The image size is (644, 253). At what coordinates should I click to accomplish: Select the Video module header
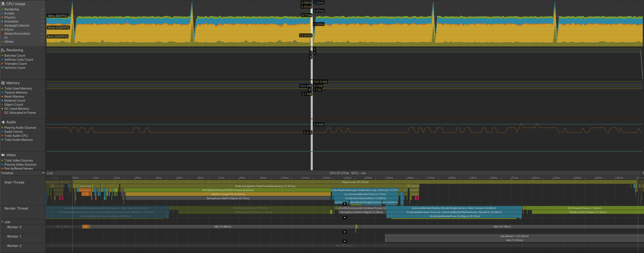click(x=11, y=155)
